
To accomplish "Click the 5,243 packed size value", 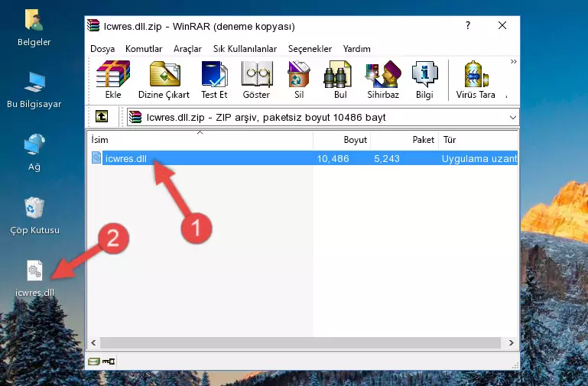I will pos(387,159).
